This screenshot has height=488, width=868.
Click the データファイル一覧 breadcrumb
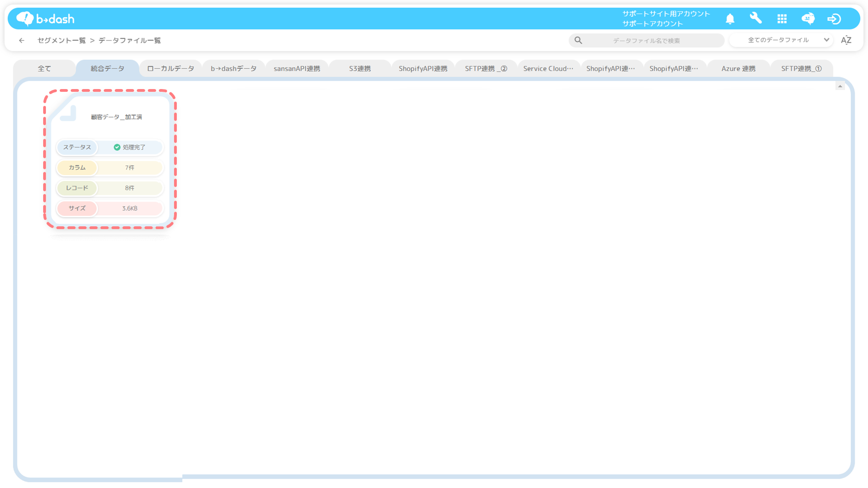coord(130,40)
